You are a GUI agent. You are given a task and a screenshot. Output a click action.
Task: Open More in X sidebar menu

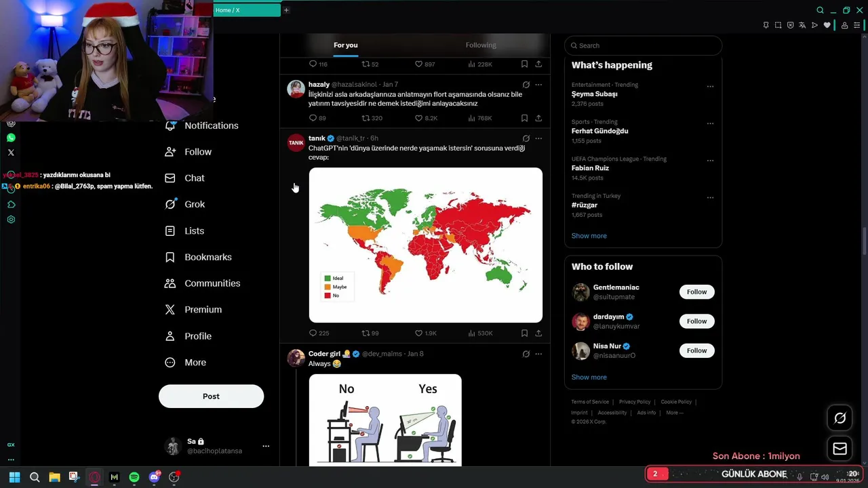185,363
